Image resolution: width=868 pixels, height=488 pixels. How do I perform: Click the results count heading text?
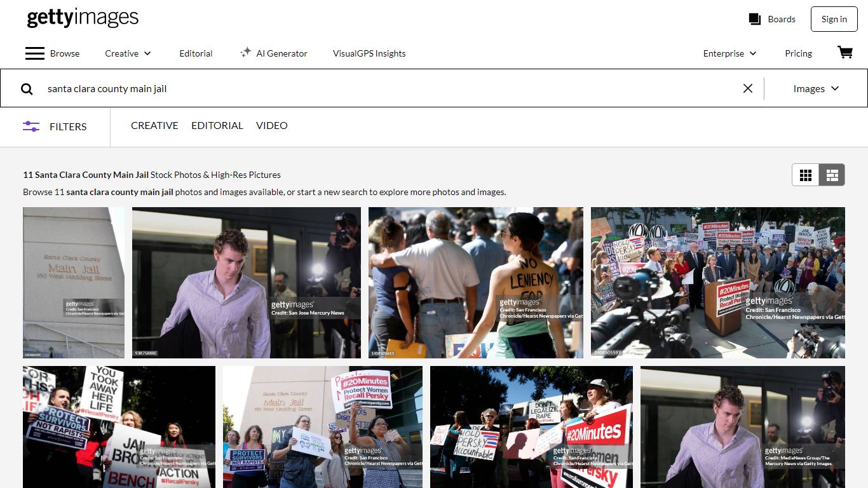(152, 175)
